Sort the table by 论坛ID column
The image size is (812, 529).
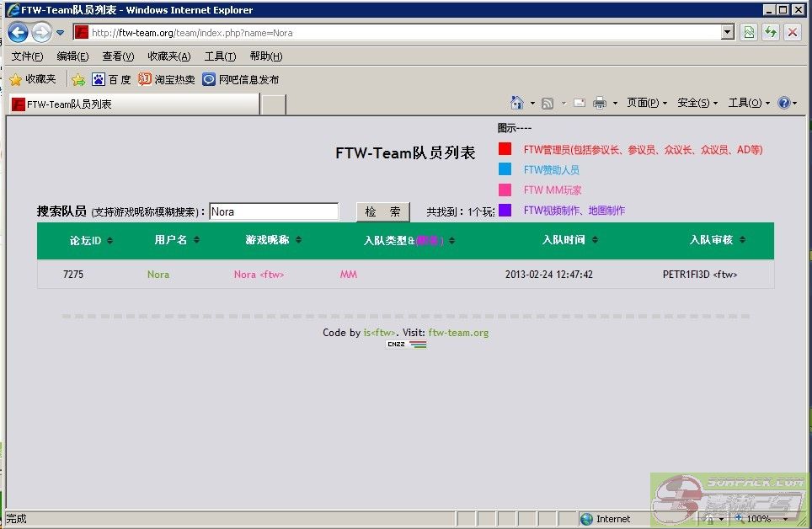coord(91,241)
